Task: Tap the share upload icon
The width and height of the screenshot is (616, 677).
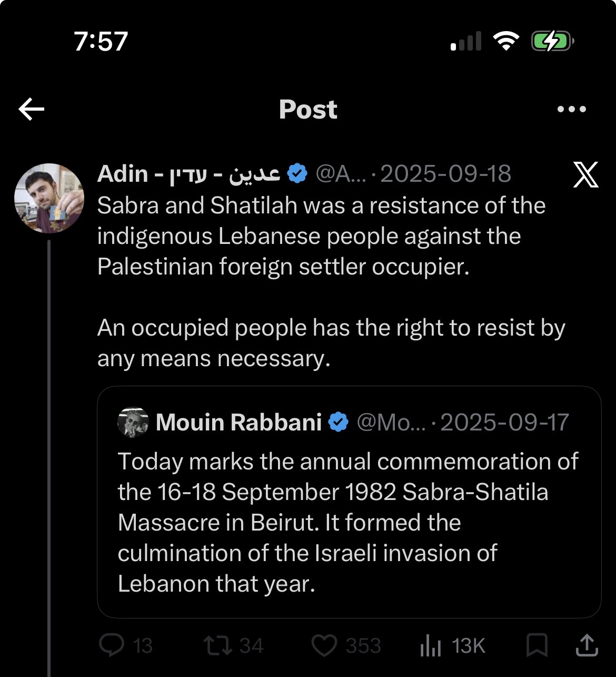Action: [x=586, y=645]
